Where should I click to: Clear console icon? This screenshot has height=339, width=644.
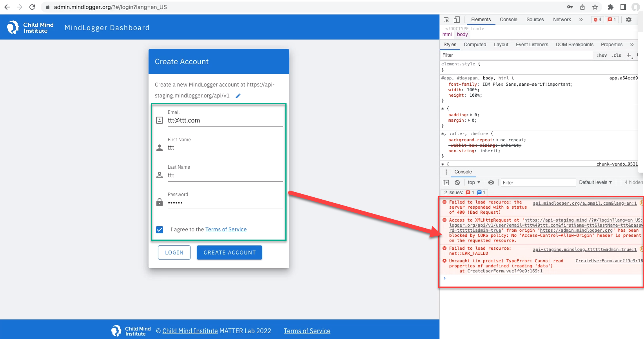457,182
